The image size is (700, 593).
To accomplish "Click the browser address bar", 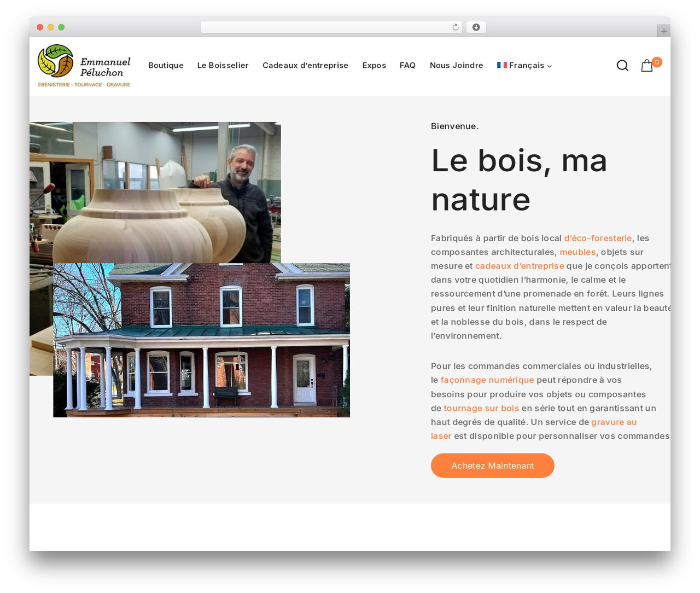I will tap(331, 27).
